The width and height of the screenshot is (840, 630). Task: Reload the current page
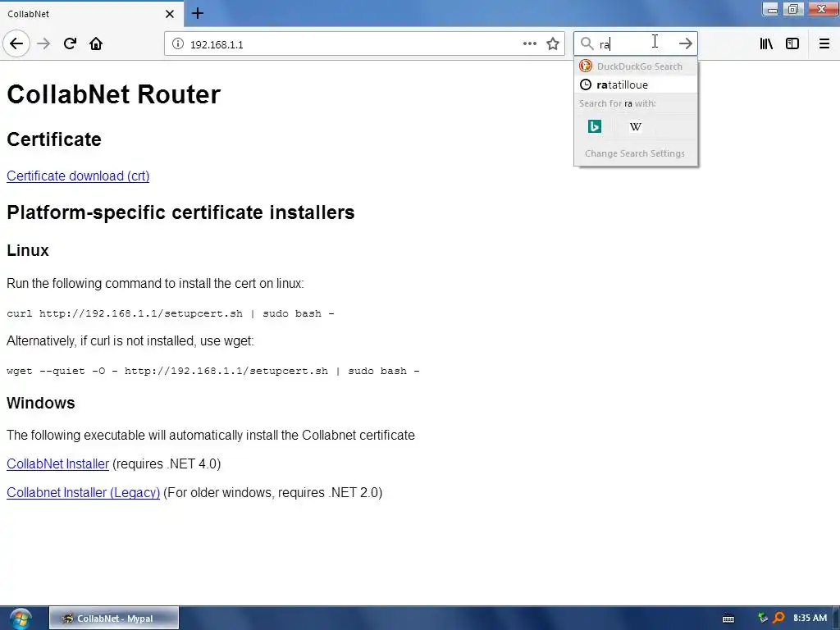[70, 43]
